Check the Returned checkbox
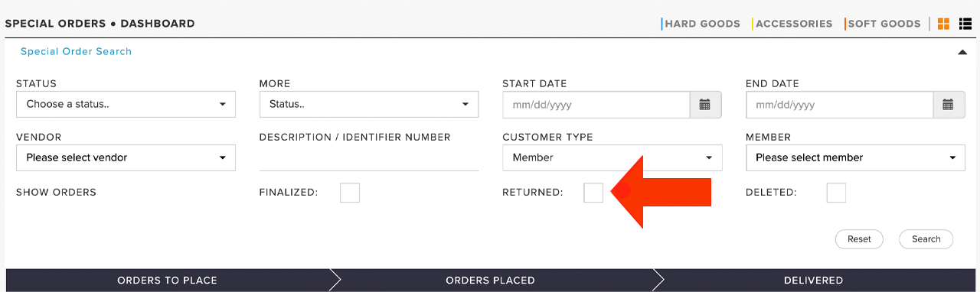The image size is (980, 292). pos(593,193)
